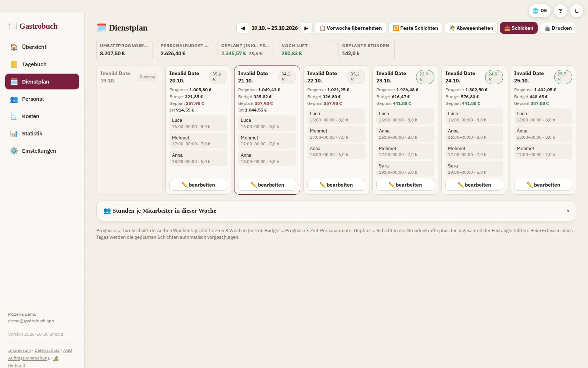Click Mehmet's shift on 25.10.

[x=543, y=151]
